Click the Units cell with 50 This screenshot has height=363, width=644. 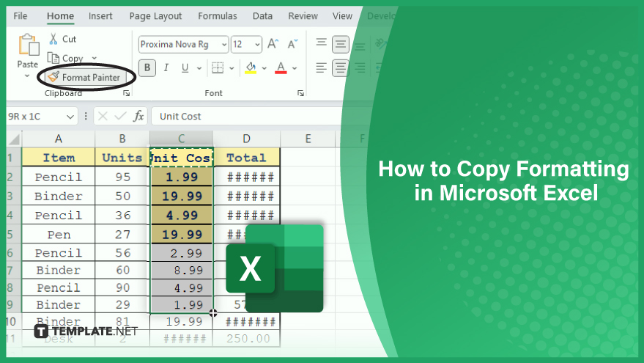pyautogui.click(x=122, y=196)
